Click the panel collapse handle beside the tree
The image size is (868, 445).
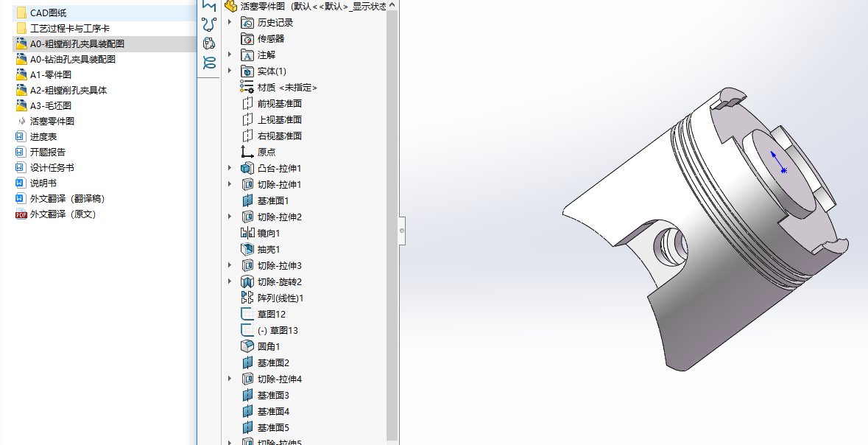[x=403, y=231]
